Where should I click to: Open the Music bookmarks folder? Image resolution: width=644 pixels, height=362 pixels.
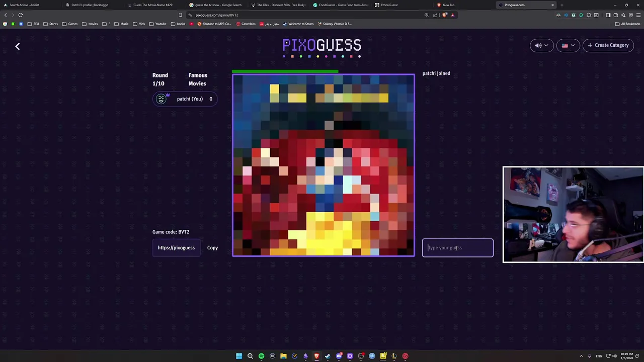pyautogui.click(x=121, y=24)
